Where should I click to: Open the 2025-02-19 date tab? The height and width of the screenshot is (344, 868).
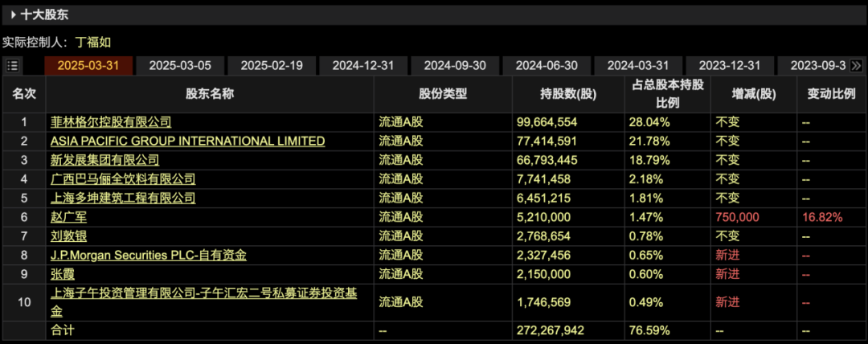[272, 66]
